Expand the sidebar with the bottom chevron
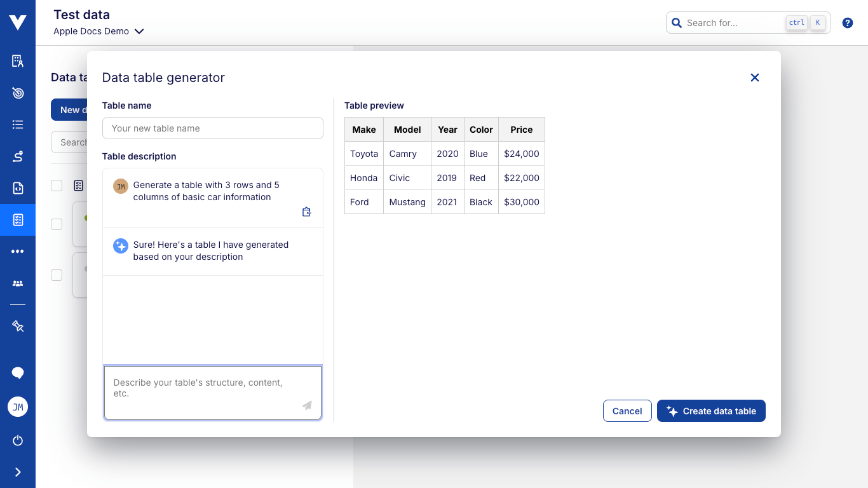This screenshot has height=488, width=868. point(17,471)
